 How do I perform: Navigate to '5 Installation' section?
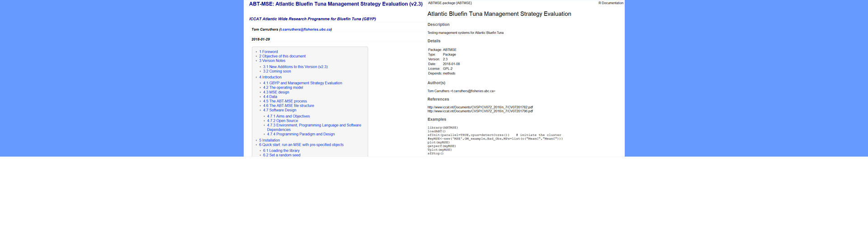269,140
